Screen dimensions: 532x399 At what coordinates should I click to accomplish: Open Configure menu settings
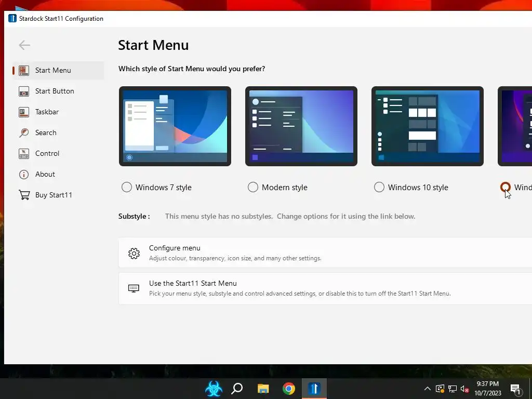coord(325,253)
